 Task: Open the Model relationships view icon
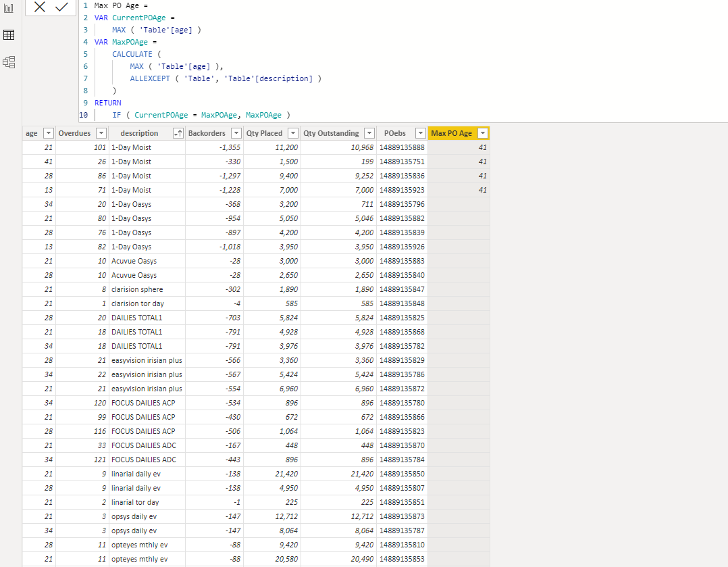click(9, 61)
